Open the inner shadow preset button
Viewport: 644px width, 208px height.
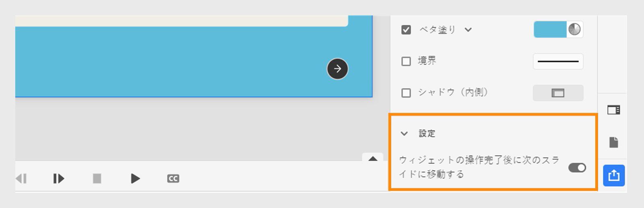558,93
